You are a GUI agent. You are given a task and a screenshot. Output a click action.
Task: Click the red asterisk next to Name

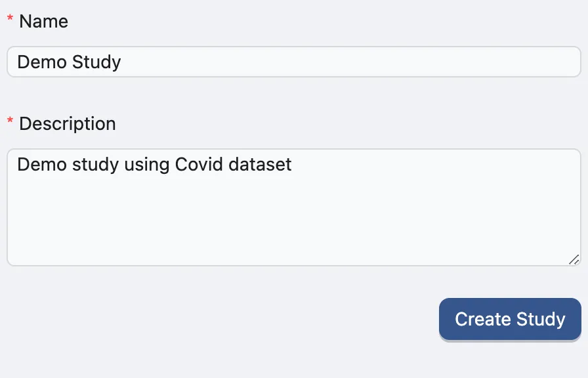pos(9,17)
